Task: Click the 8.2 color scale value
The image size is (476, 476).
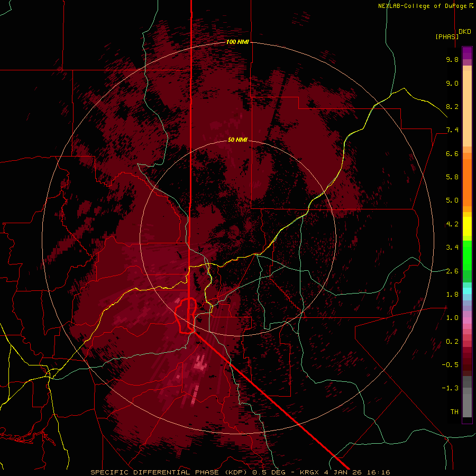Action: pyautogui.click(x=452, y=106)
